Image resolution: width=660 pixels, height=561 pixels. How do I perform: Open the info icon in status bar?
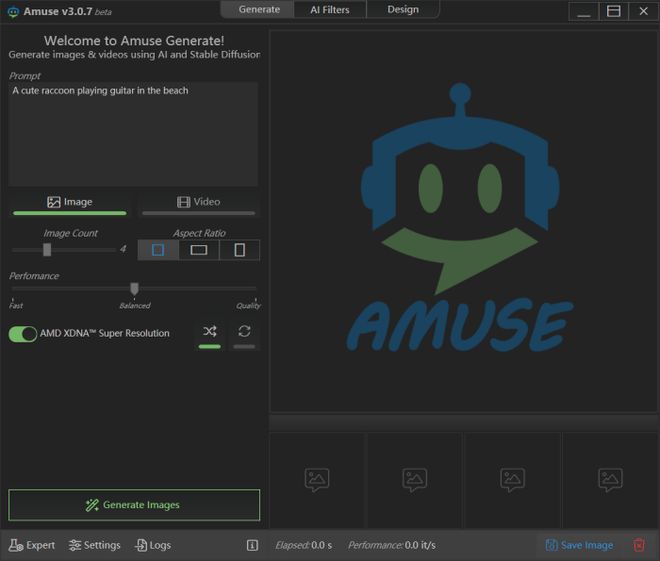252,545
